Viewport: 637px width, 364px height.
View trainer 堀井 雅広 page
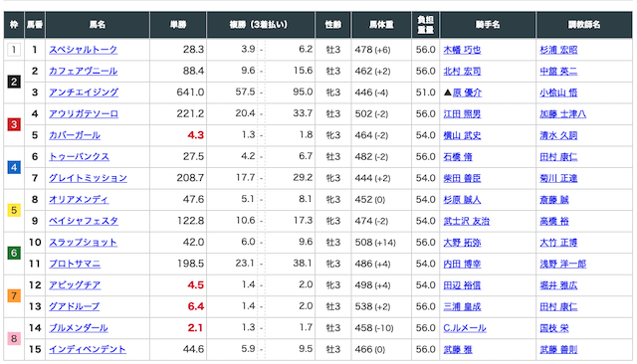(x=558, y=285)
